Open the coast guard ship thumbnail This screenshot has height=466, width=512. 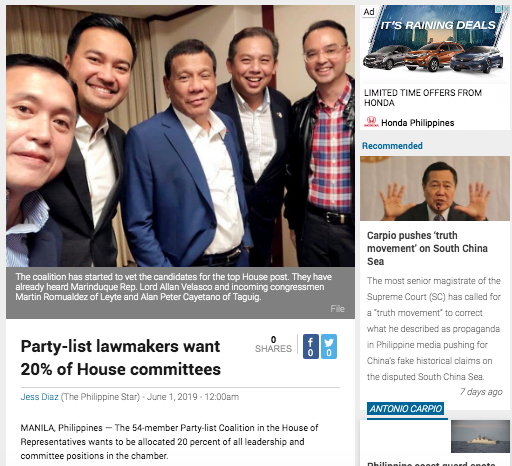click(x=480, y=436)
